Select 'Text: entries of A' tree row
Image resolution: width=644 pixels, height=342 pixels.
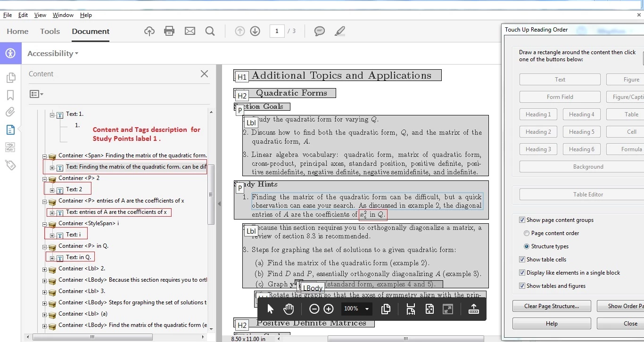pos(116,212)
